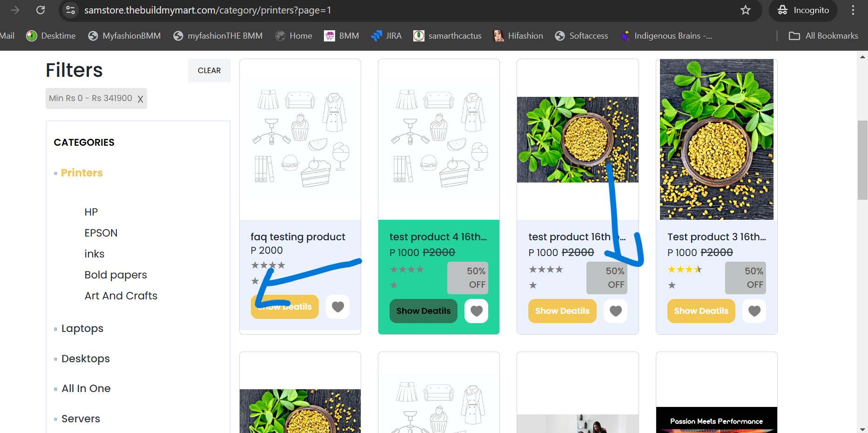
Task: Open the Servers category
Action: click(81, 419)
